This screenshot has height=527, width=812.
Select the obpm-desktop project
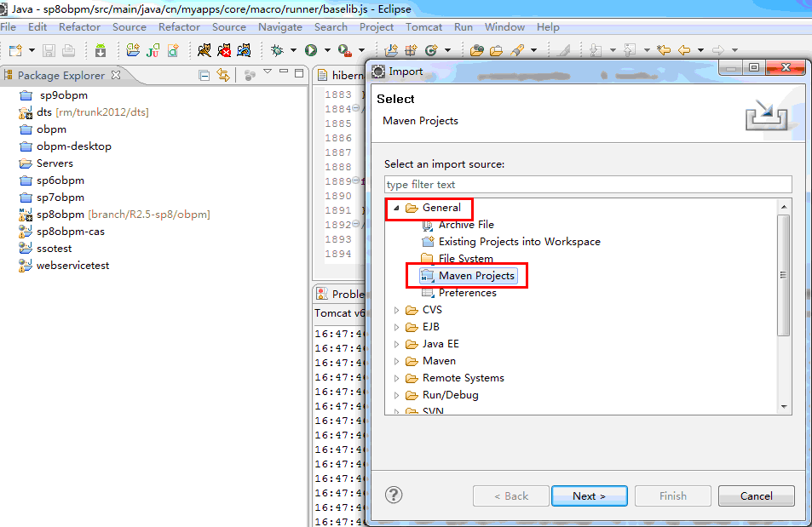(x=74, y=146)
